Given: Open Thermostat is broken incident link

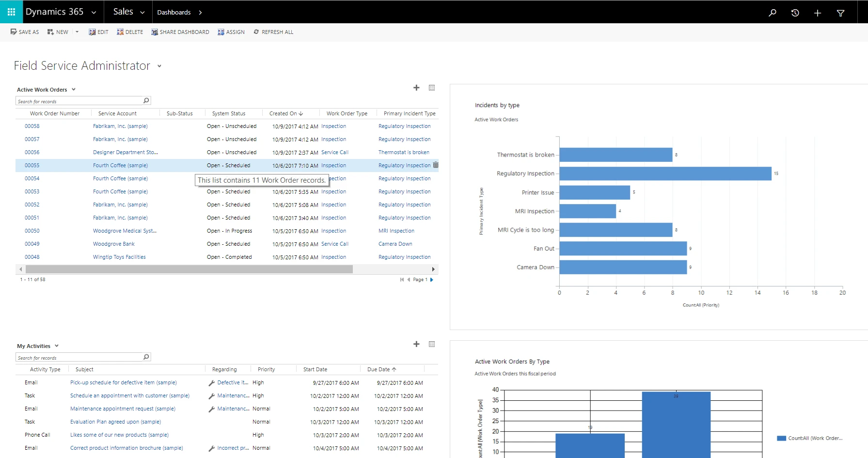Looking at the screenshot, I should (x=404, y=152).
